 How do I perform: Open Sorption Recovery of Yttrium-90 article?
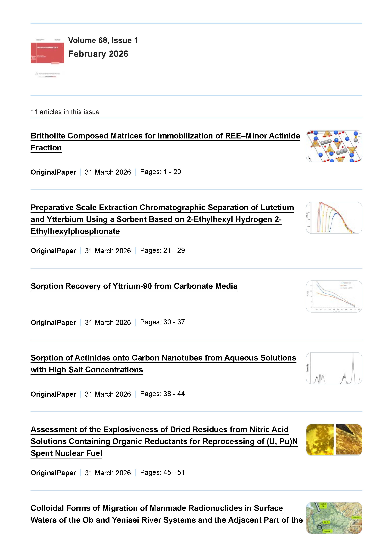coord(134,286)
